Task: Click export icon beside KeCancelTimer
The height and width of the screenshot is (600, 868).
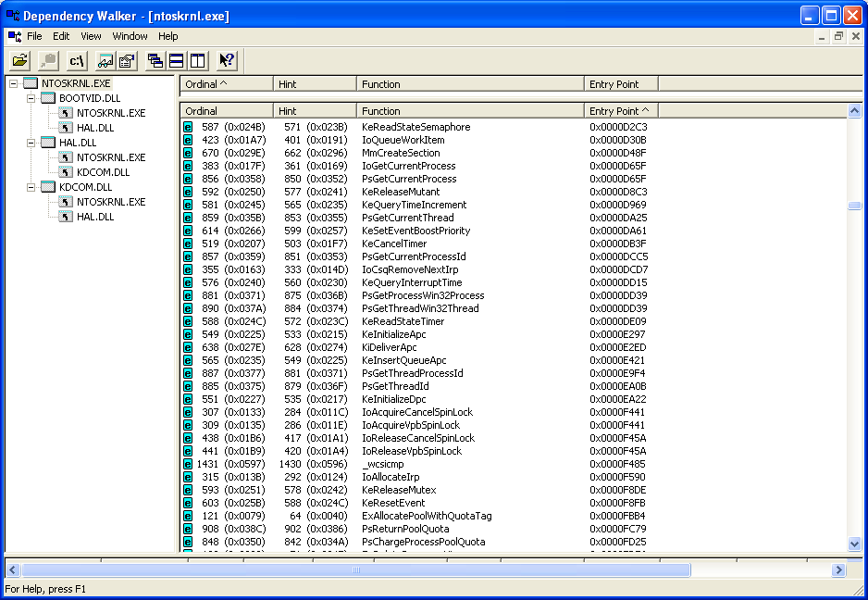Action: click(188, 244)
